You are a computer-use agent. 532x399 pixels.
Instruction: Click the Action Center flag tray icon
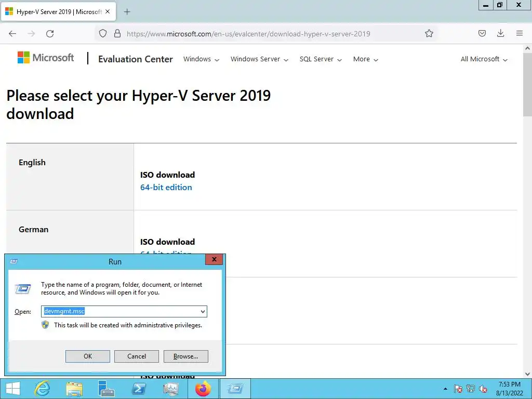point(458,389)
